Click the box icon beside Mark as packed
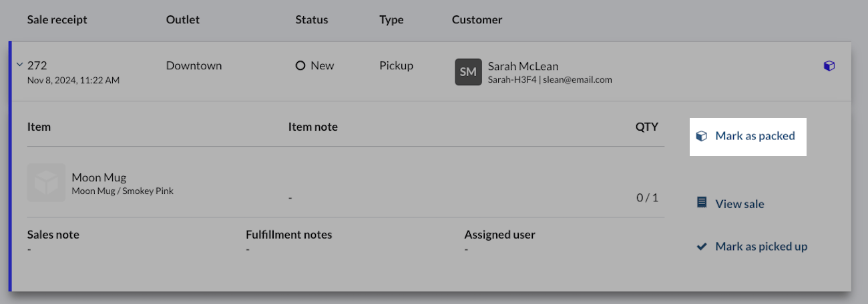Viewport: 868px width, 304px height. (701, 136)
